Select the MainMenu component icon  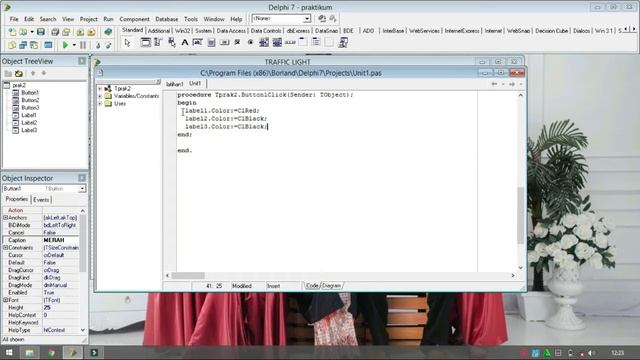[x=158, y=42]
